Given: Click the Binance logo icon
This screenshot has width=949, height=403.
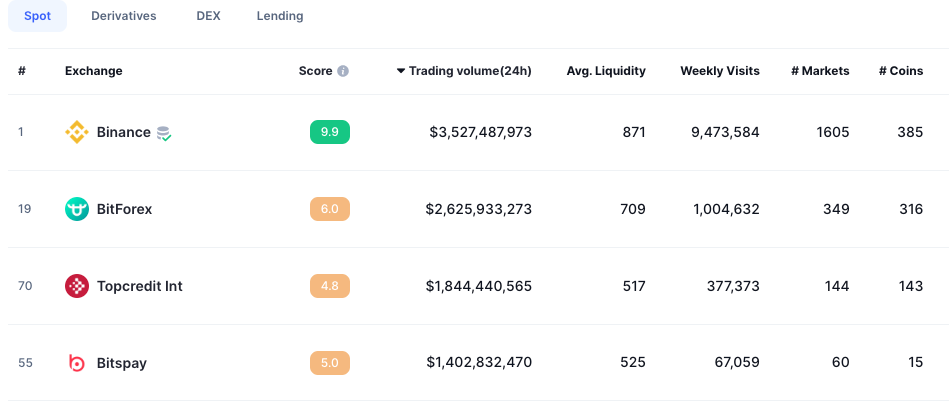Looking at the screenshot, I should [77, 132].
